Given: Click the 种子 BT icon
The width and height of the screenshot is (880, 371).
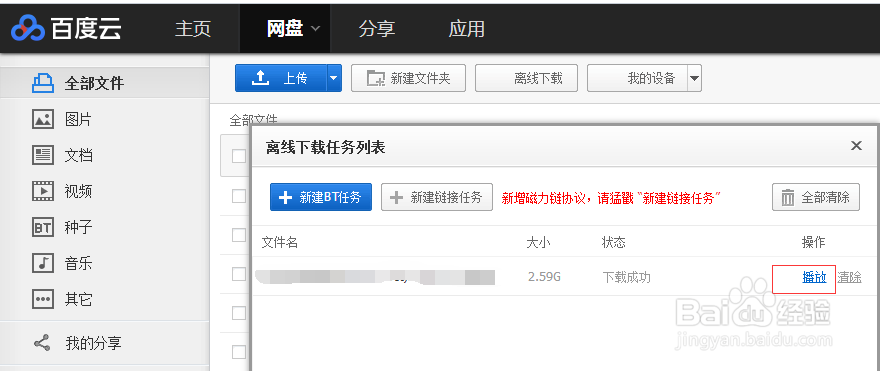Looking at the screenshot, I should [x=43, y=227].
